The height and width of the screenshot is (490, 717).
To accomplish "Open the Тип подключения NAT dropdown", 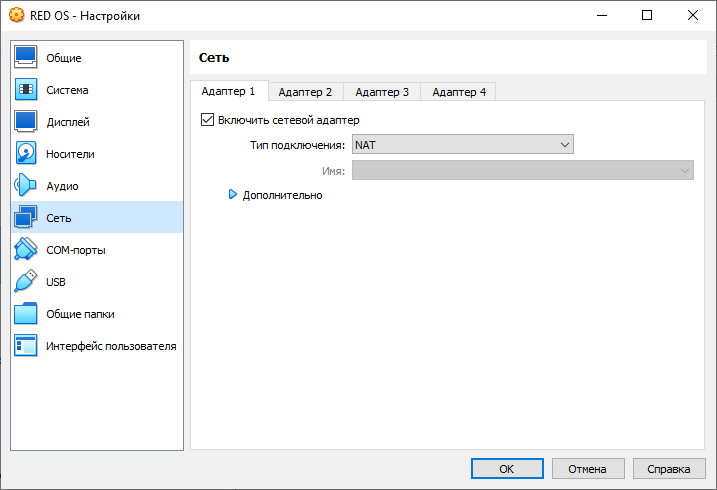I will [x=463, y=145].
